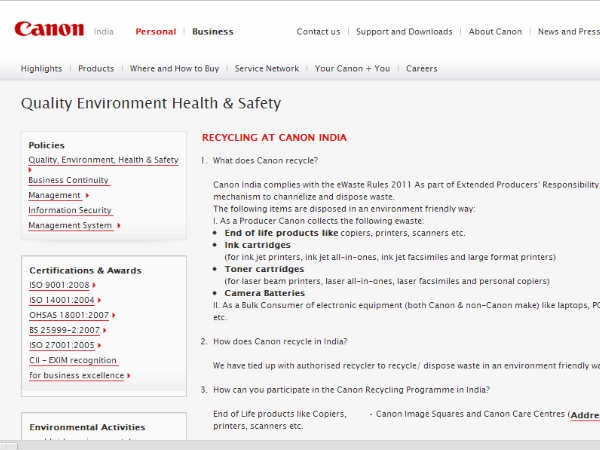Open Support and Downloads
The image size is (600, 450).
pos(404,32)
